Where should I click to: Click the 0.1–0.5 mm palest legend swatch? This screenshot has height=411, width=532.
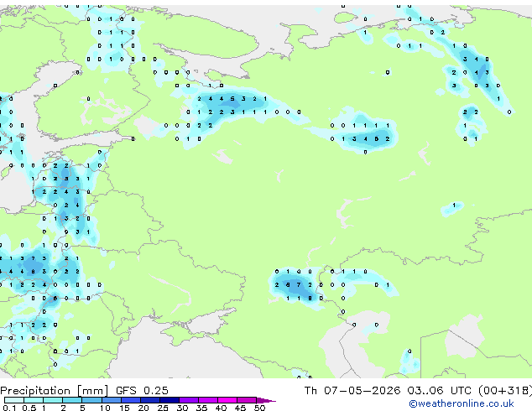coord(14,400)
